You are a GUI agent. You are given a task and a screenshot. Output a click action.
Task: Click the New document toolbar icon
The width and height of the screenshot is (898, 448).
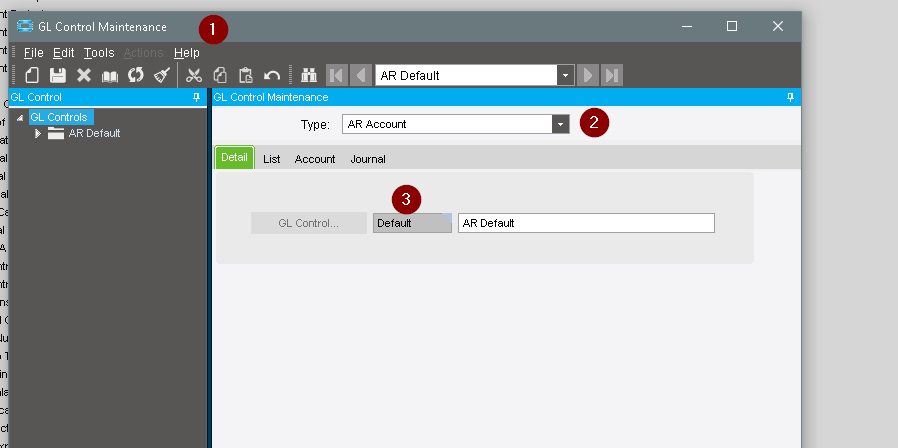pyautogui.click(x=32, y=75)
